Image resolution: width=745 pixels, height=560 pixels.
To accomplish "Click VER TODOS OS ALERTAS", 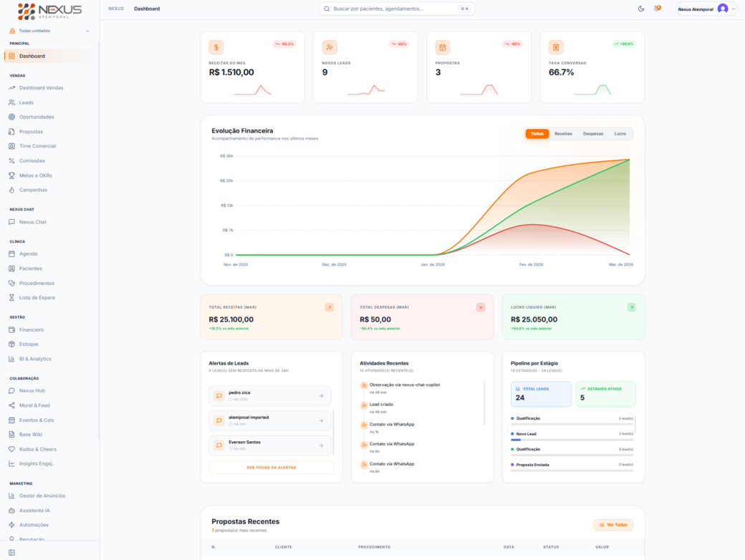I will click(x=271, y=467).
